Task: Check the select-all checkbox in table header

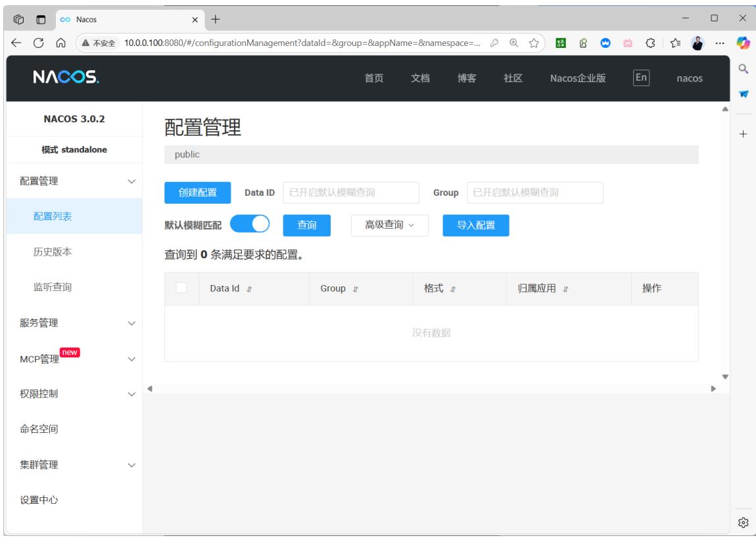Action: pyautogui.click(x=181, y=288)
